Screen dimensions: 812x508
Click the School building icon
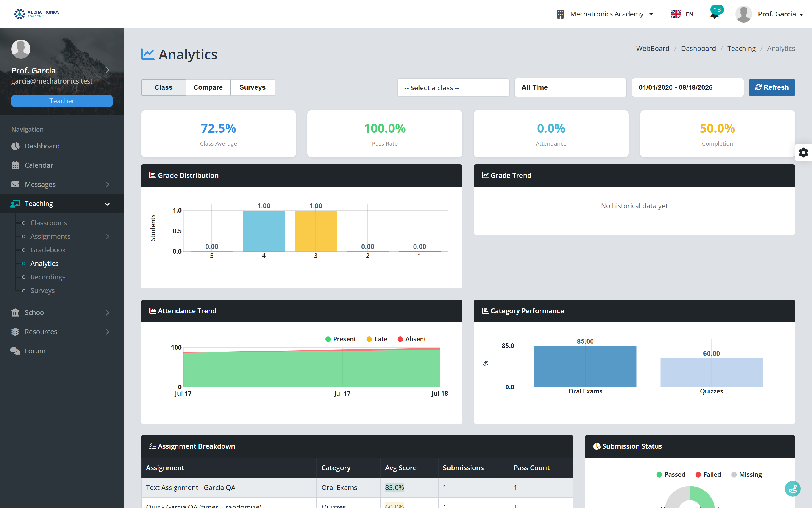click(16, 312)
